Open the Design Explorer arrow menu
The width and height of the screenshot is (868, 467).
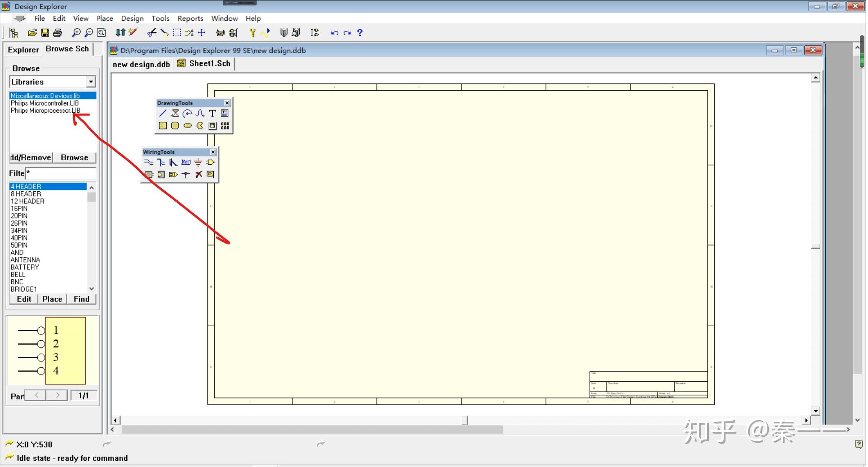pyautogui.click(x=19, y=18)
